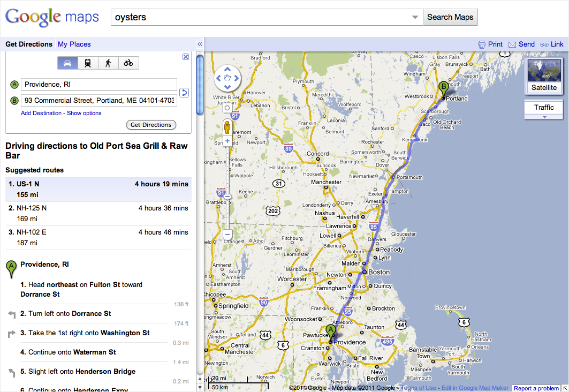Screen dimensions: 569x392
Task: Close the directions input box
Action: pyautogui.click(x=185, y=57)
